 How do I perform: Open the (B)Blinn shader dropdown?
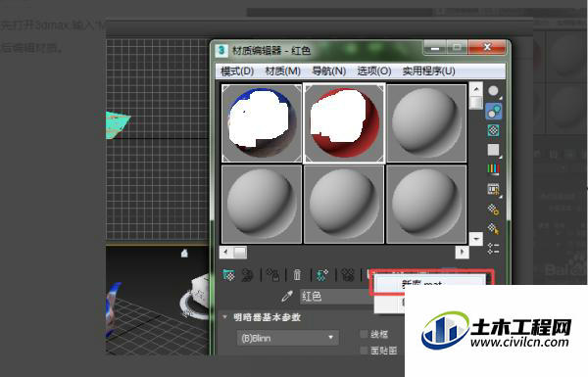click(288, 338)
